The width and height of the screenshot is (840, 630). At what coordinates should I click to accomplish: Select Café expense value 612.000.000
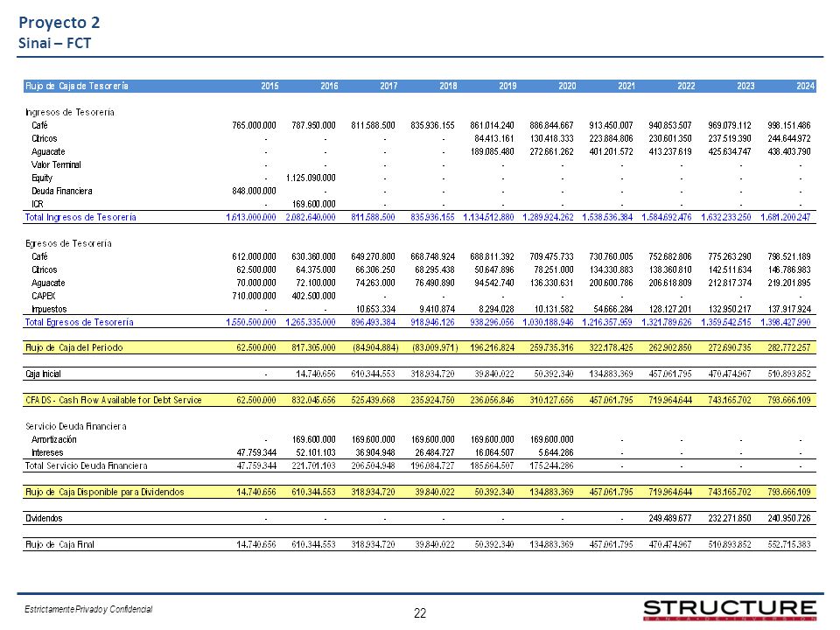click(254, 256)
